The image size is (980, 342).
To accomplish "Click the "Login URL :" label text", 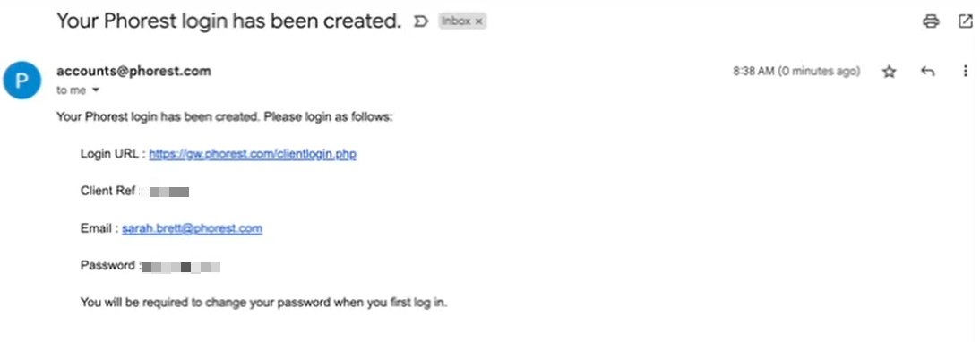I will [113, 153].
